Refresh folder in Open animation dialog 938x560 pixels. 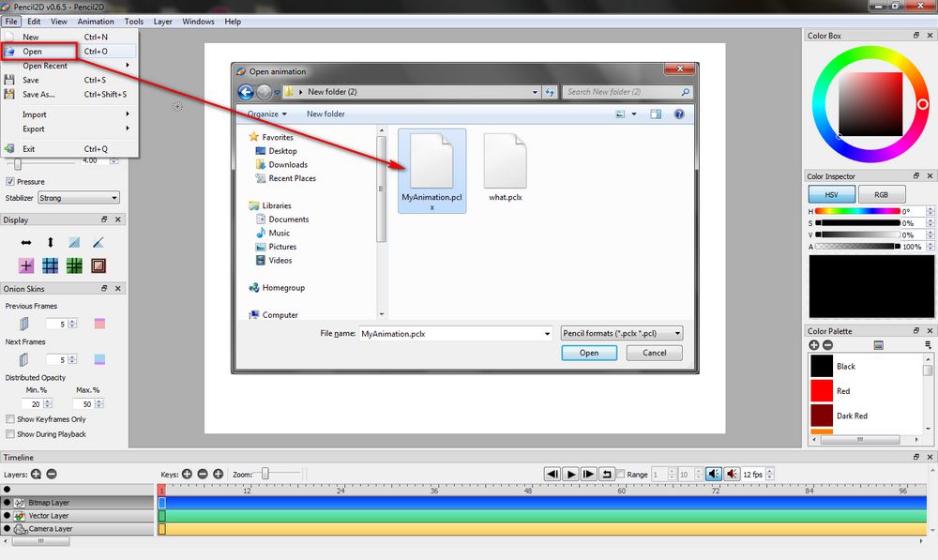tap(549, 92)
